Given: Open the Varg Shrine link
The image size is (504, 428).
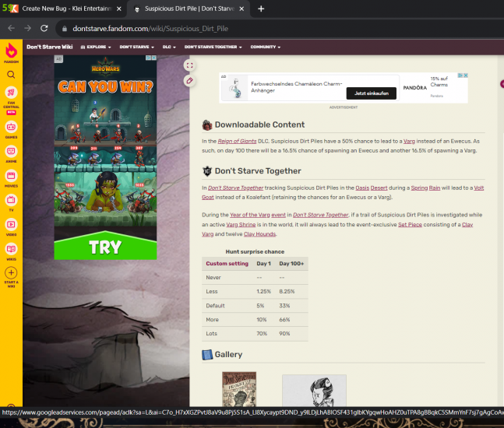Looking at the screenshot, I should (x=241, y=224).
